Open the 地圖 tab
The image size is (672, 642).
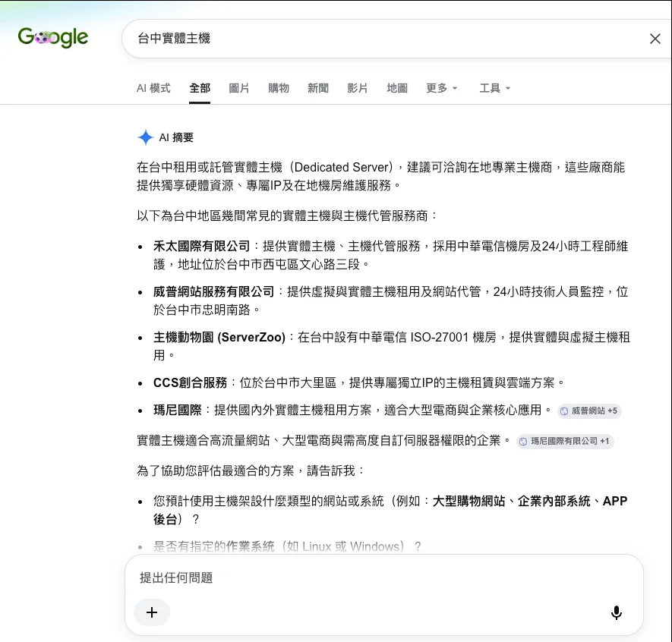[397, 88]
